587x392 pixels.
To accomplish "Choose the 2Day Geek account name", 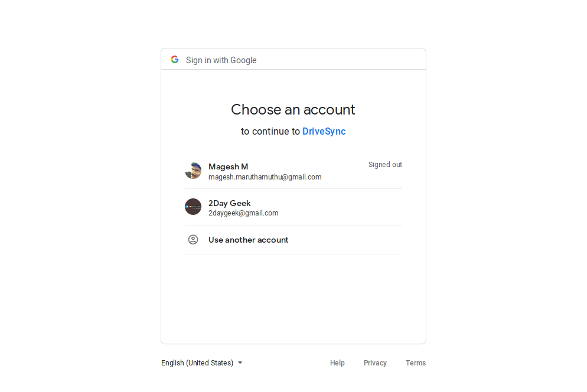I will click(230, 203).
